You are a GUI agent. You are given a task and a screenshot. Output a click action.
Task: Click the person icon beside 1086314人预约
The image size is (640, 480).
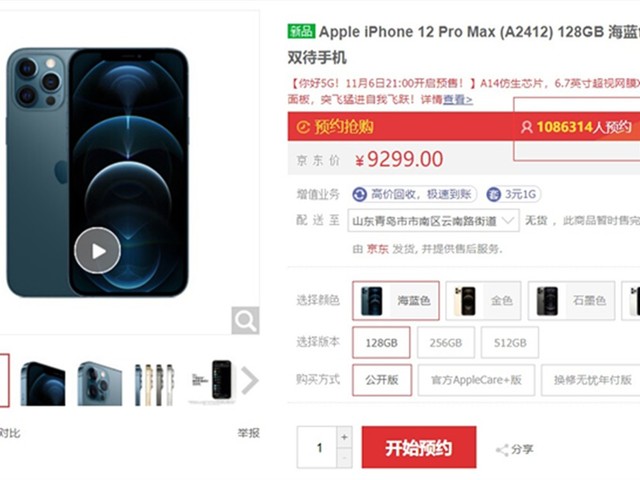527,127
